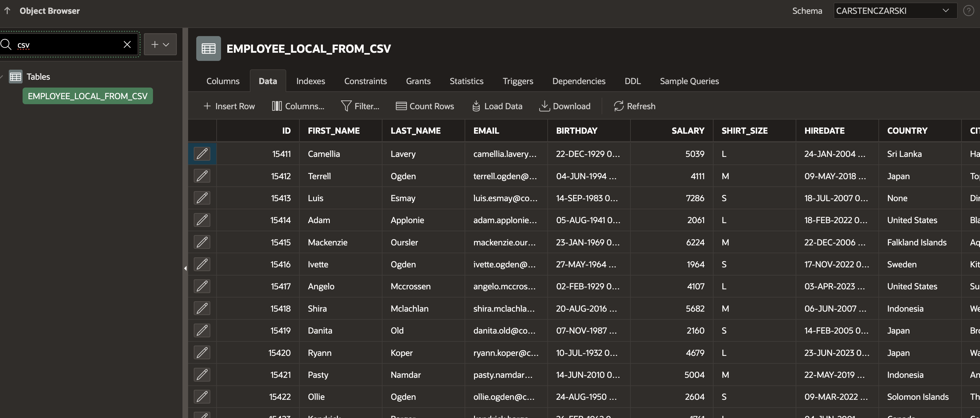The width and height of the screenshot is (980, 418).
Task: Open the Filter dialog
Action: pyautogui.click(x=360, y=106)
